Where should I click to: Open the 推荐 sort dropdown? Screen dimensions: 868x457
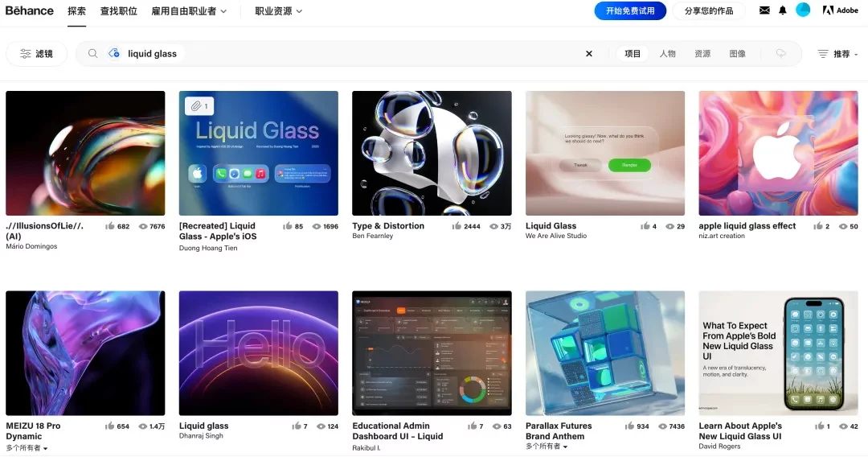click(x=838, y=54)
